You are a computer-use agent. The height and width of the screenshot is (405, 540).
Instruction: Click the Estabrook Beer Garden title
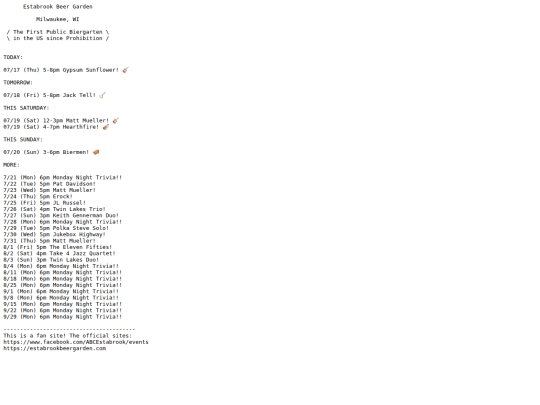(x=58, y=7)
